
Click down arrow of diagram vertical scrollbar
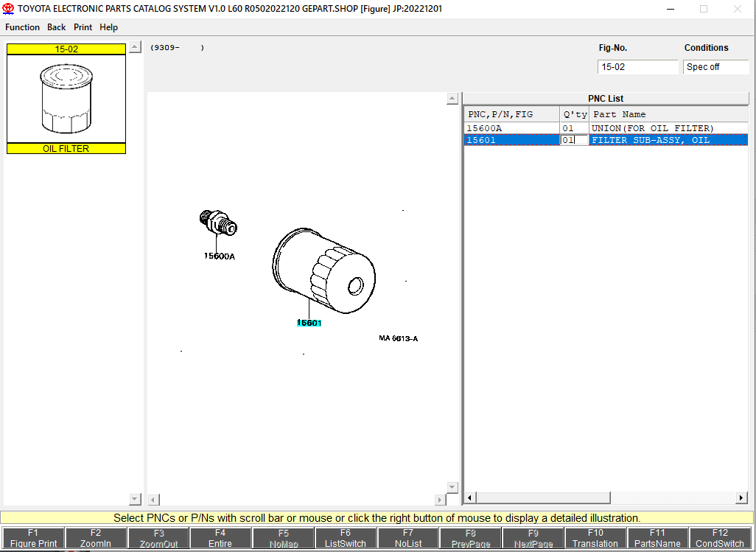pos(452,487)
